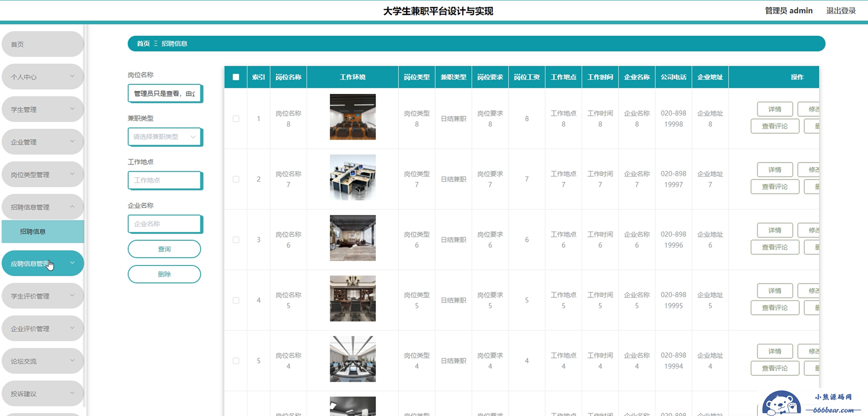Check the checkbox for row index 1
This screenshot has width=868, height=416.
coord(236,119)
